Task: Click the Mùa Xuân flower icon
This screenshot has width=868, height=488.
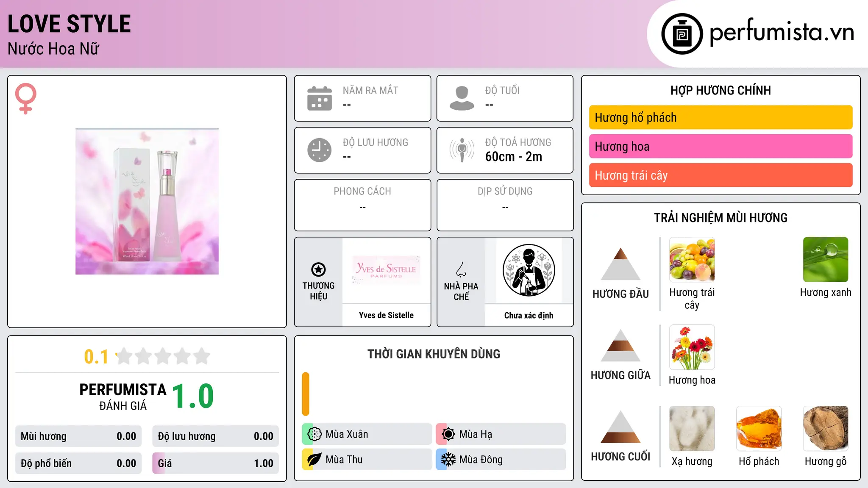Action: [314, 434]
